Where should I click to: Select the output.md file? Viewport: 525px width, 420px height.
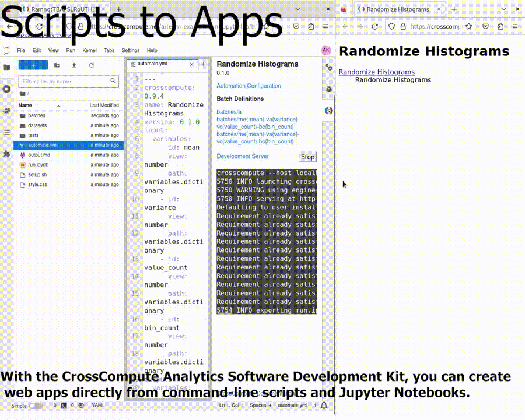(x=69, y=155)
